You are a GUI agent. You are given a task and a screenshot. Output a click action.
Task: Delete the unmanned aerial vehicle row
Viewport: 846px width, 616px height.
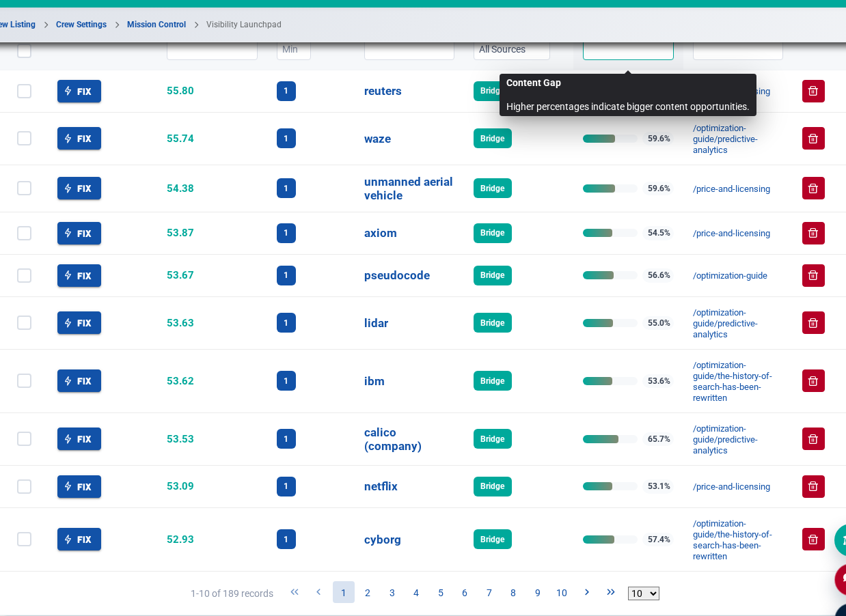(x=813, y=188)
